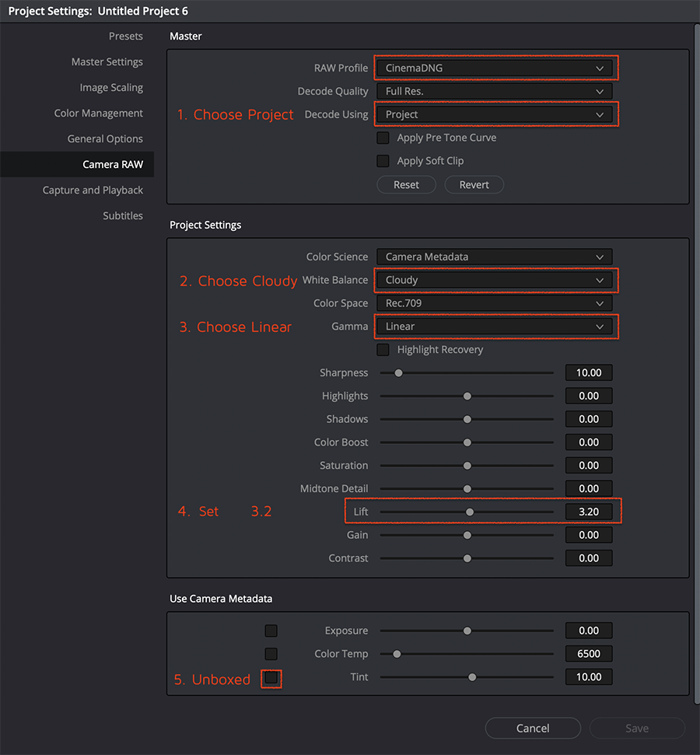The height and width of the screenshot is (755, 700).
Task: Select Capture and Playback in sidebar
Action: click(x=93, y=190)
